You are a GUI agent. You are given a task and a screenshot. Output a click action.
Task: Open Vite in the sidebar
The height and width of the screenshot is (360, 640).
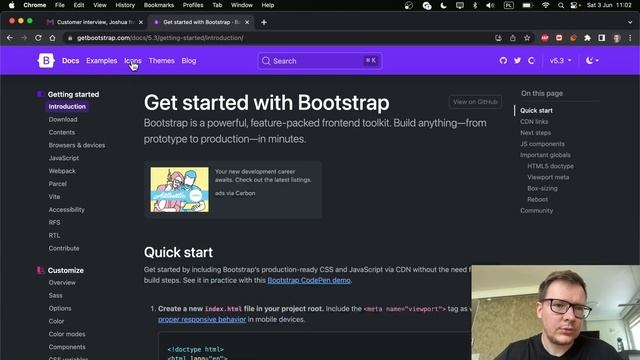point(54,197)
